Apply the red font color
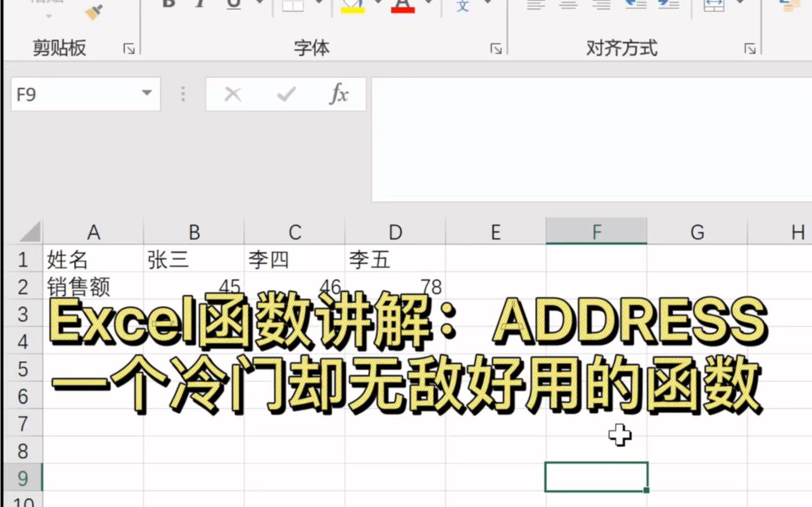 tap(403, 6)
